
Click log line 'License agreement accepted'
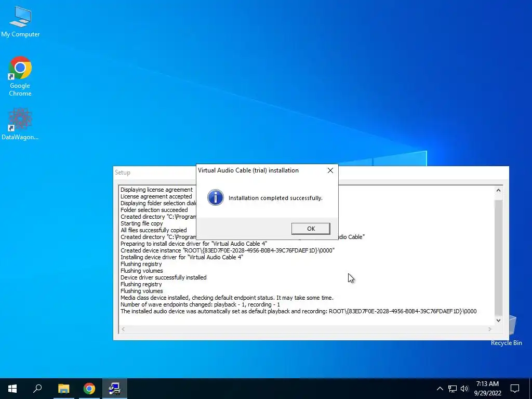tap(156, 196)
